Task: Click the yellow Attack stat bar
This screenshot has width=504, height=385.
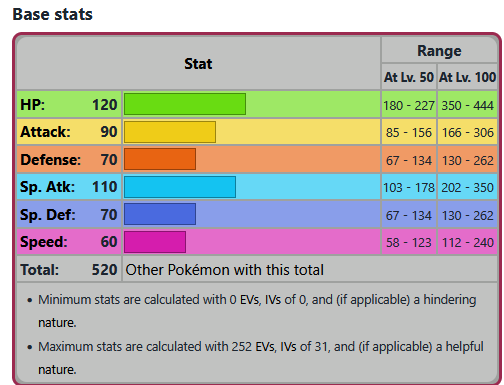Action: [170, 132]
